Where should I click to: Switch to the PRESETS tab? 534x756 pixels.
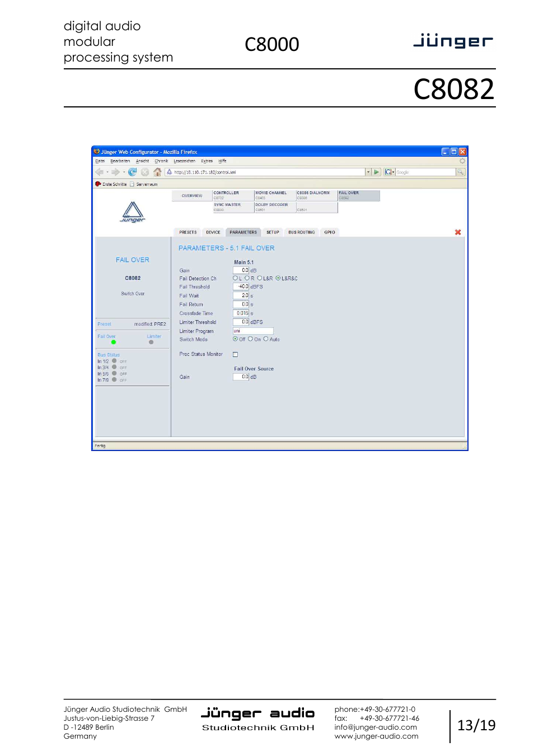point(188,232)
